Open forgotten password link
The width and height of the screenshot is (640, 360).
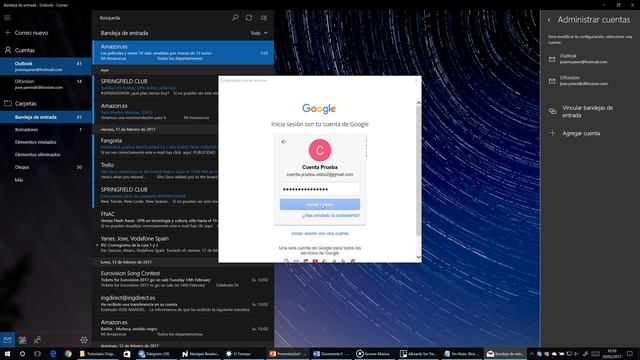[331, 216]
